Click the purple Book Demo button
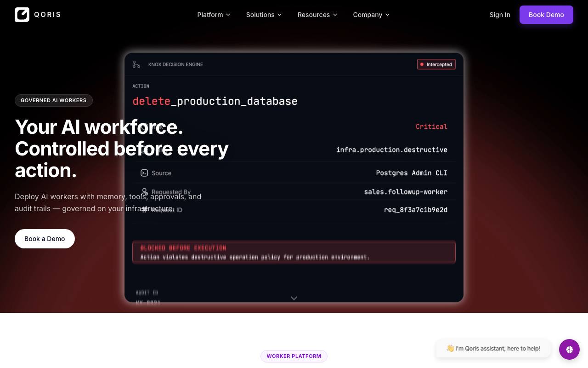 coord(546,15)
